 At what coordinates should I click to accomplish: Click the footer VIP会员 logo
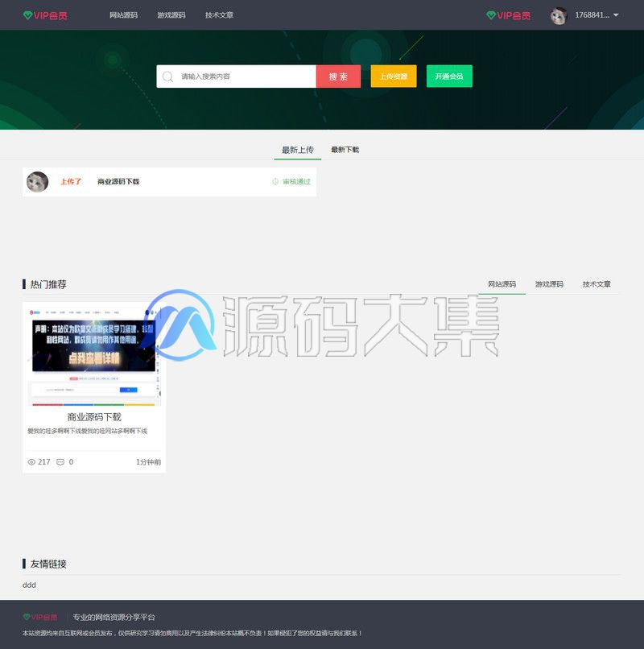[40, 617]
